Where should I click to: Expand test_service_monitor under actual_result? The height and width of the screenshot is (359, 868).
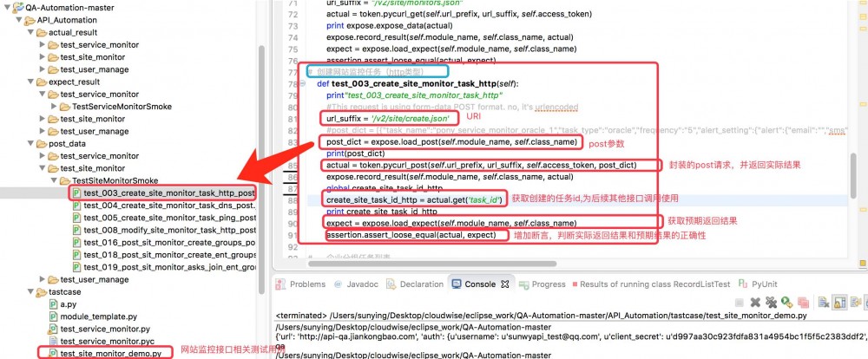click(x=43, y=45)
